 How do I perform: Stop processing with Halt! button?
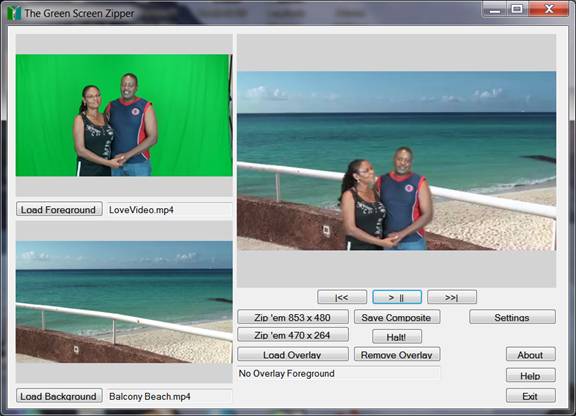(x=397, y=336)
